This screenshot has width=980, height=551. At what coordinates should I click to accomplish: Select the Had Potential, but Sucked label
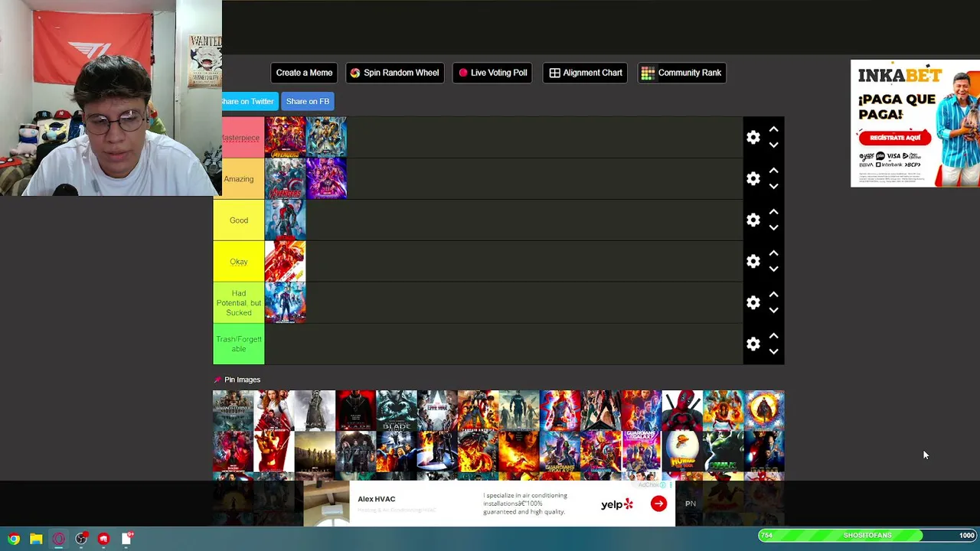[239, 303]
